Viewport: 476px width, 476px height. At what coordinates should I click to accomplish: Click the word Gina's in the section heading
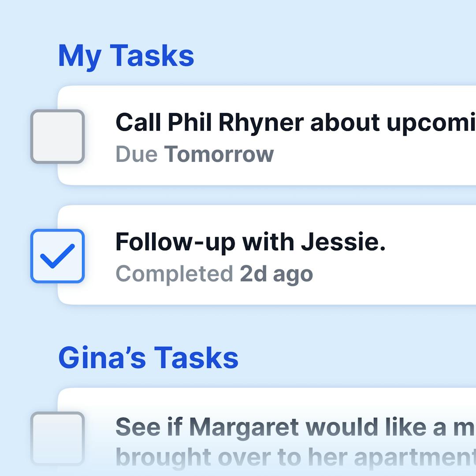tap(102, 357)
